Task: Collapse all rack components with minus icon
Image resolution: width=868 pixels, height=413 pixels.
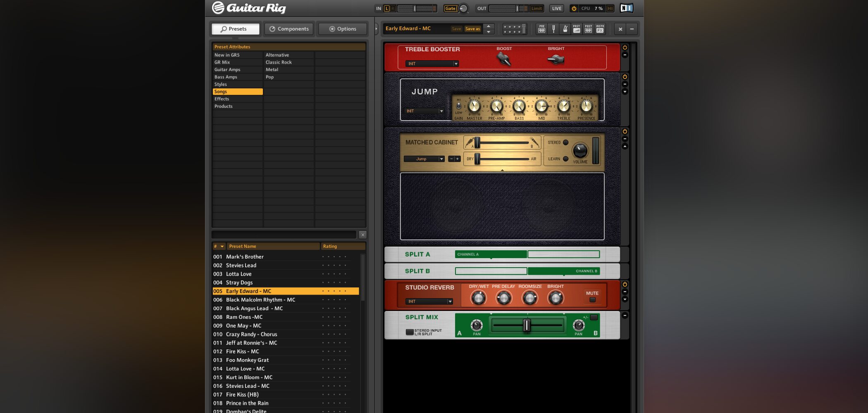Action: (632, 29)
